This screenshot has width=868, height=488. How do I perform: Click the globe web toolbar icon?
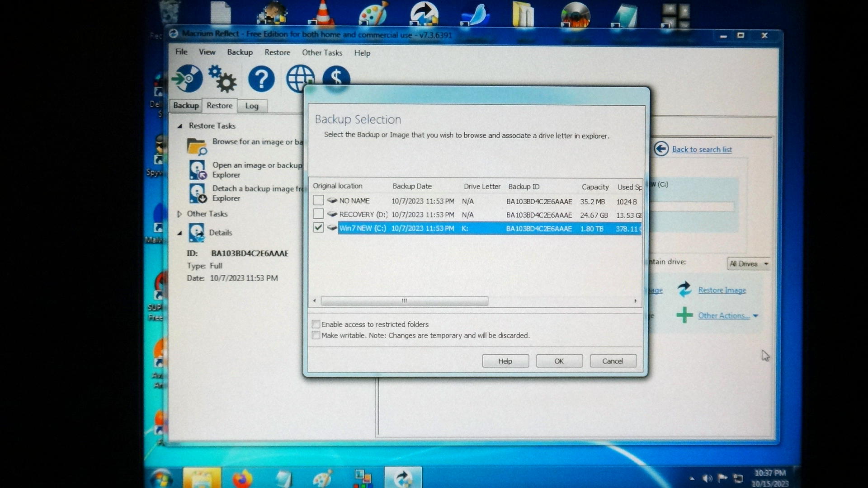[300, 79]
